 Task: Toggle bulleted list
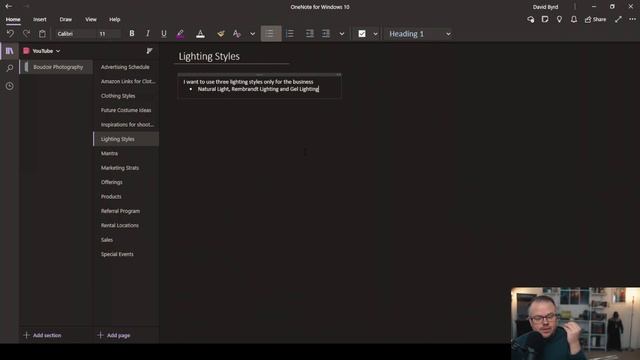tap(271, 34)
